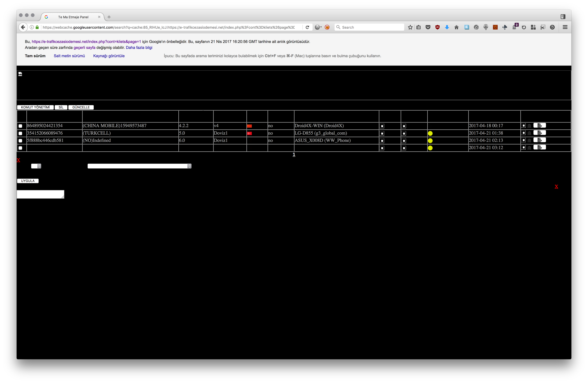Open the Ghostery ghost icon

(x=514, y=27)
